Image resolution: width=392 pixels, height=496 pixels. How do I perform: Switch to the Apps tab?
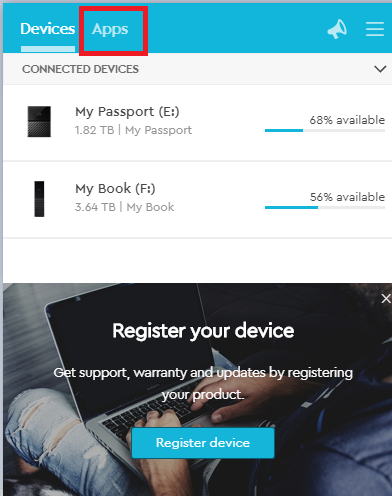110,29
